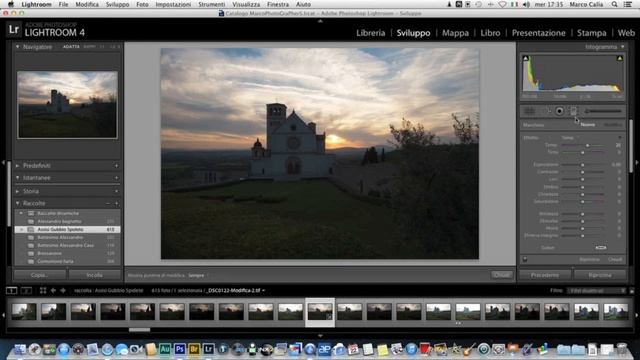Collapse the Istantanee panel

coord(18,178)
